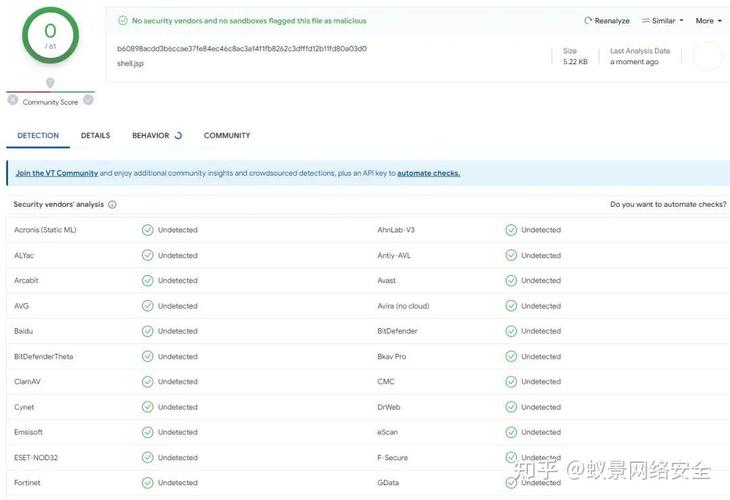
Task: Click the shell.jsp file name
Action: point(130,63)
